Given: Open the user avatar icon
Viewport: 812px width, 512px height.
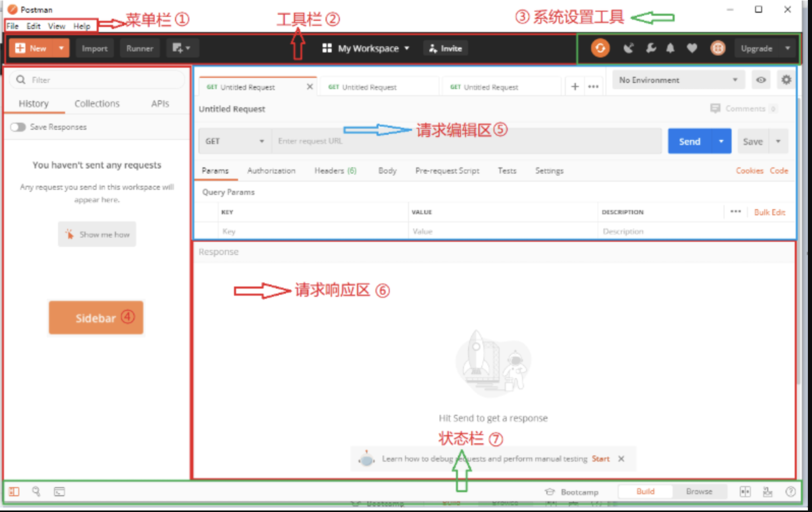Looking at the screenshot, I should pyautogui.click(x=718, y=48).
